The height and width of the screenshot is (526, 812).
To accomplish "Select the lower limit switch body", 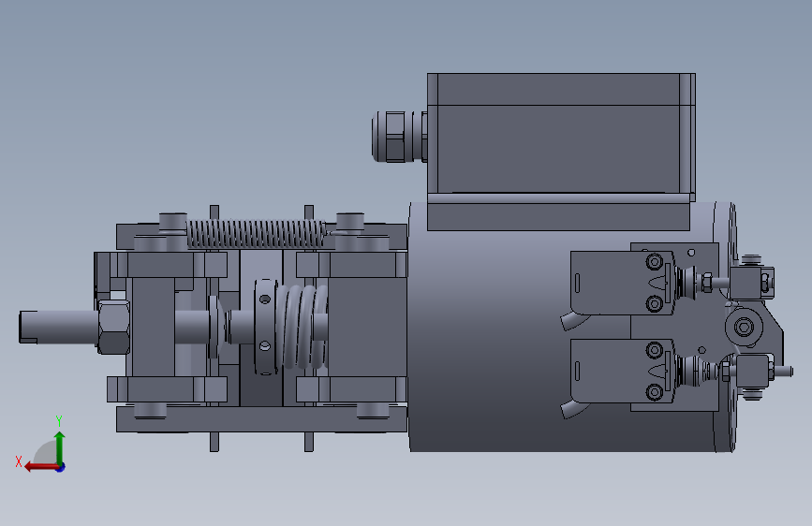I will tap(620, 371).
